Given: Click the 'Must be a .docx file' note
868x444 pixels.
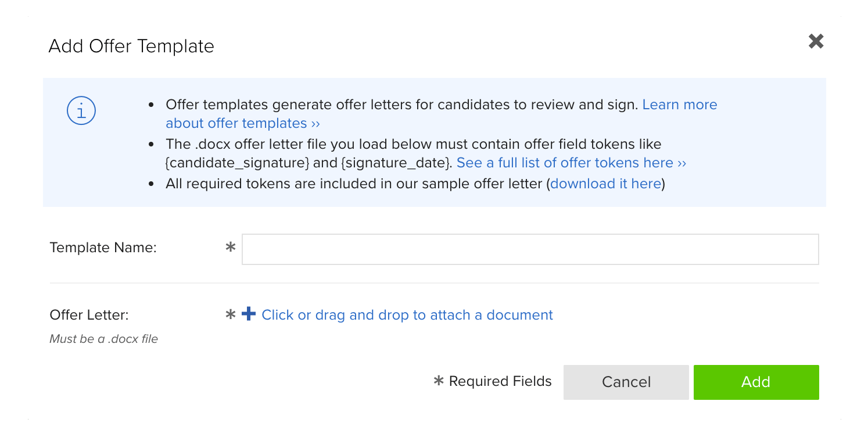Looking at the screenshot, I should (103, 339).
